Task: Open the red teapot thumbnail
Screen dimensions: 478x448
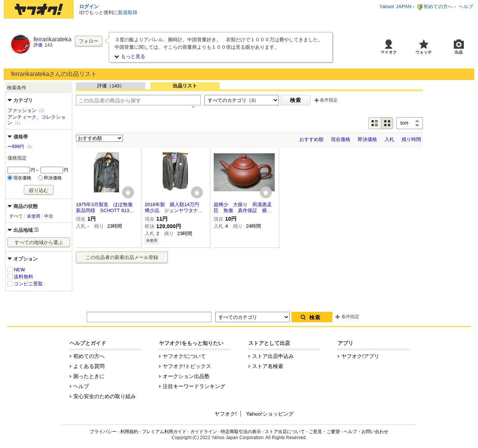Action: pos(244,172)
